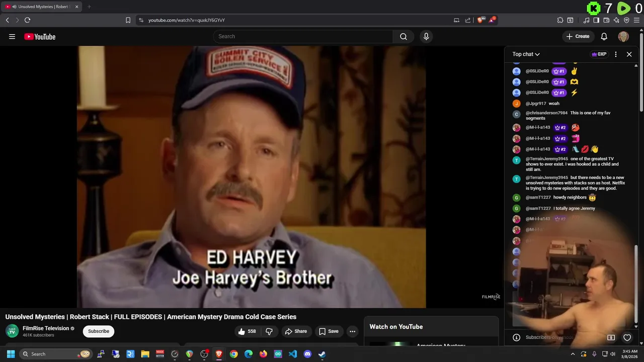Open Firefox from the taskbar
The image size is (644, 362).
click(x=263, y=354)
